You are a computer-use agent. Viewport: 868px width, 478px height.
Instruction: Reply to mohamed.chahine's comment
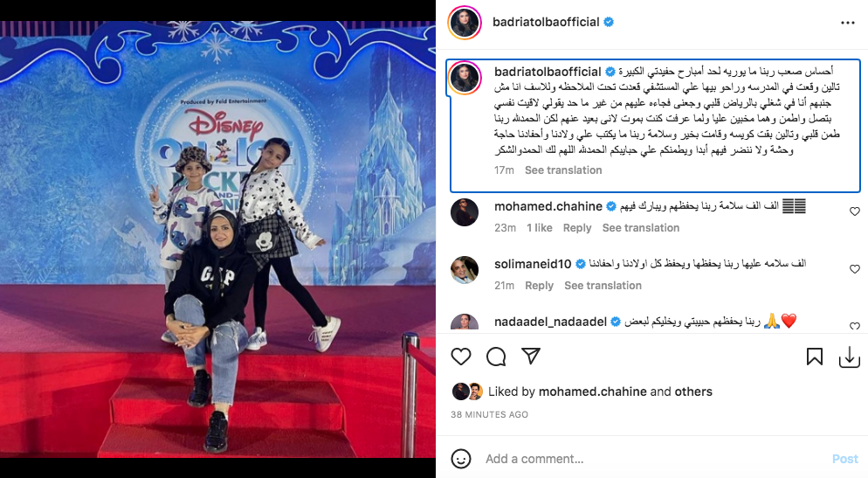[577, 228]
